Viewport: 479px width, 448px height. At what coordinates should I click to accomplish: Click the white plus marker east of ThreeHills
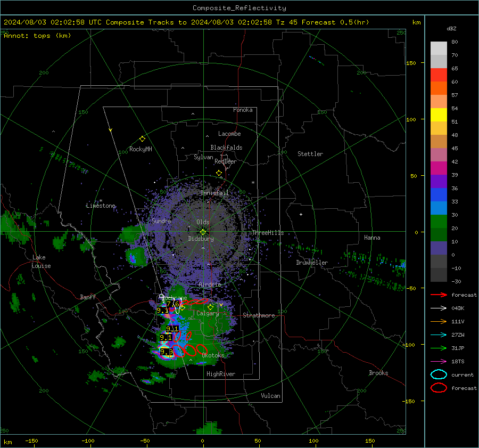301,214
